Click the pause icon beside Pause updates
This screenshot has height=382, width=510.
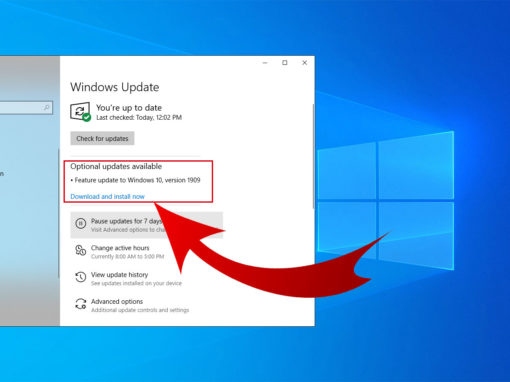point(81,223)
